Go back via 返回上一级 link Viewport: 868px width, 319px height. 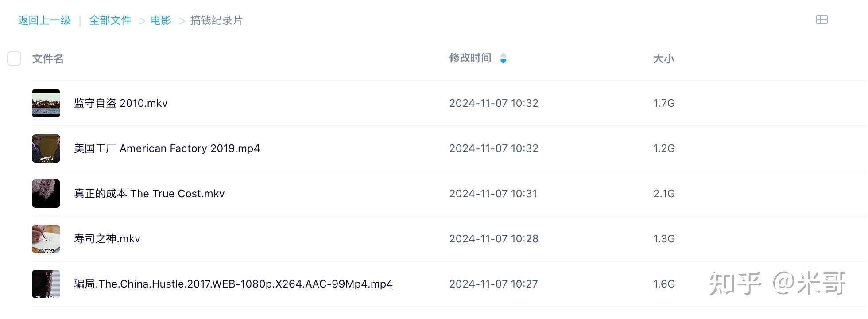pyautogui.click(x=44, y=20)
